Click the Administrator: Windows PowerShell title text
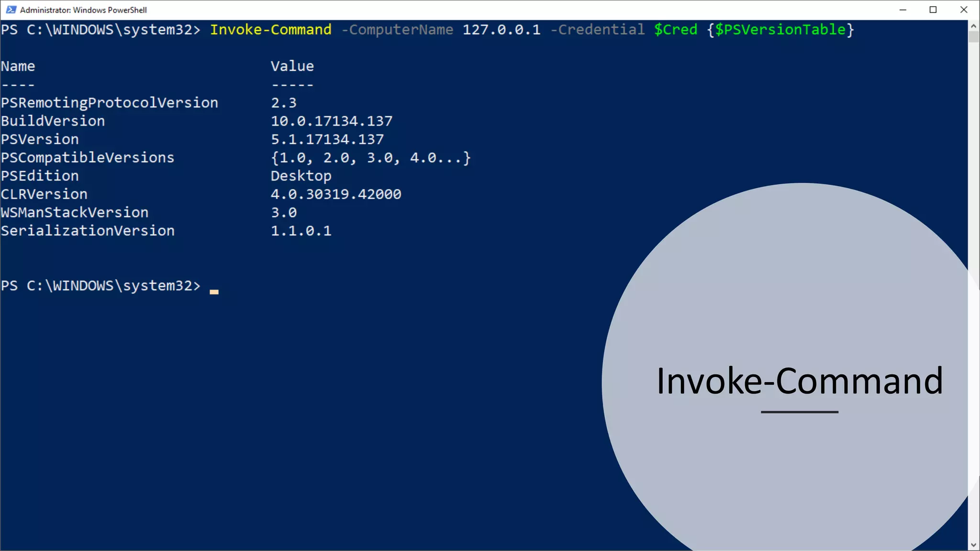Screen dimensions: 980x551 [x=83, y=10]
